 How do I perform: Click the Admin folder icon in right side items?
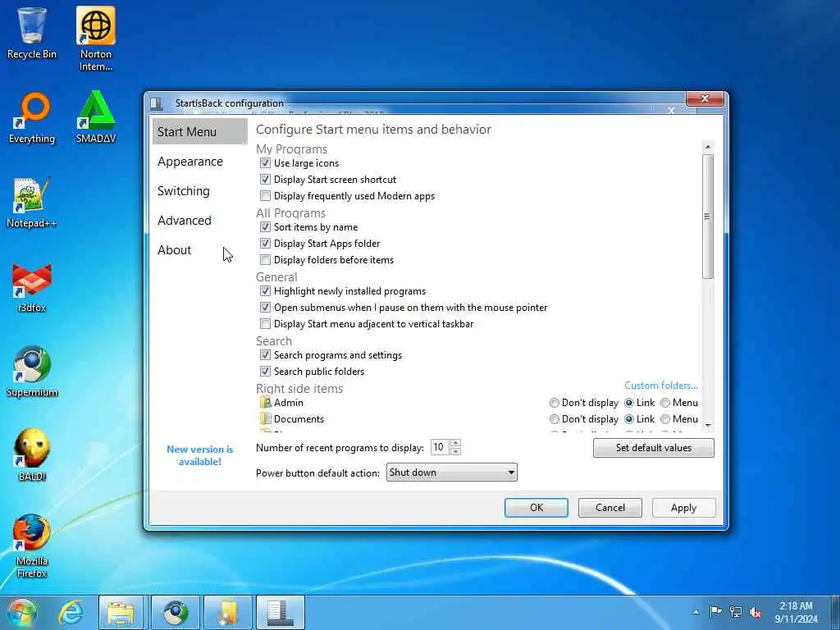point(265,402)
